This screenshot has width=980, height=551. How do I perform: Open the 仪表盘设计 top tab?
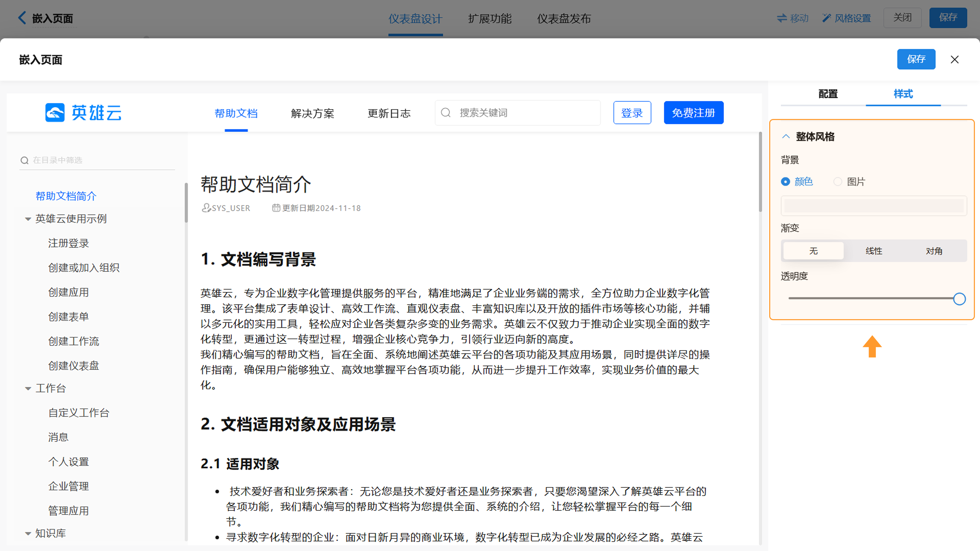point(415,19)
